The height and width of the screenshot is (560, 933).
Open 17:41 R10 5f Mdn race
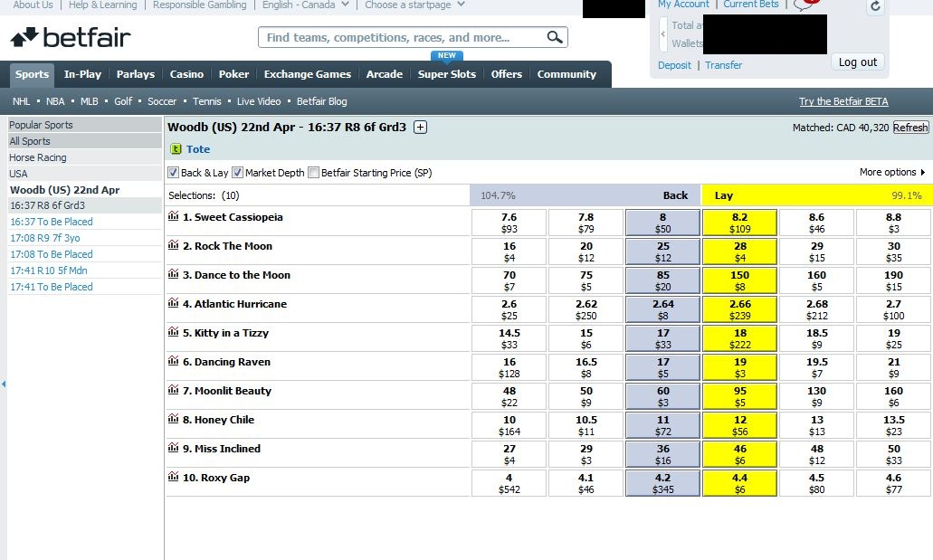click(49, 271)
